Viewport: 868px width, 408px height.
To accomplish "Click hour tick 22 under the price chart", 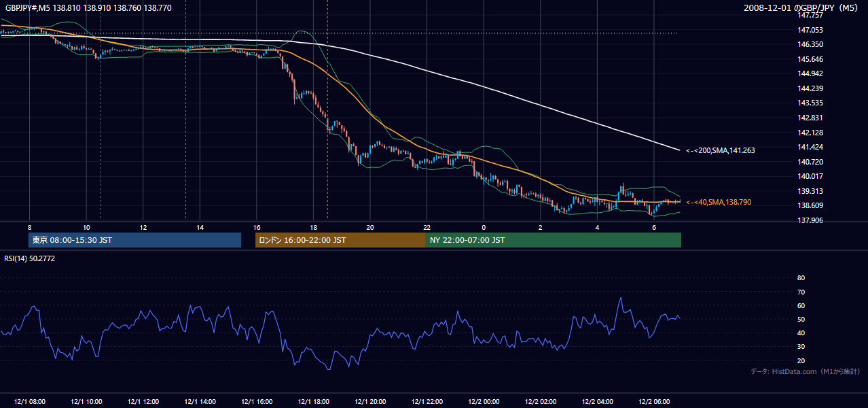I will [427, 227].
